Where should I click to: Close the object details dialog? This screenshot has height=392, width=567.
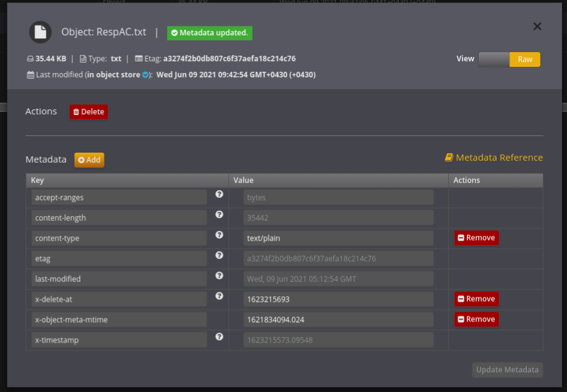click(x=537, y=27)
